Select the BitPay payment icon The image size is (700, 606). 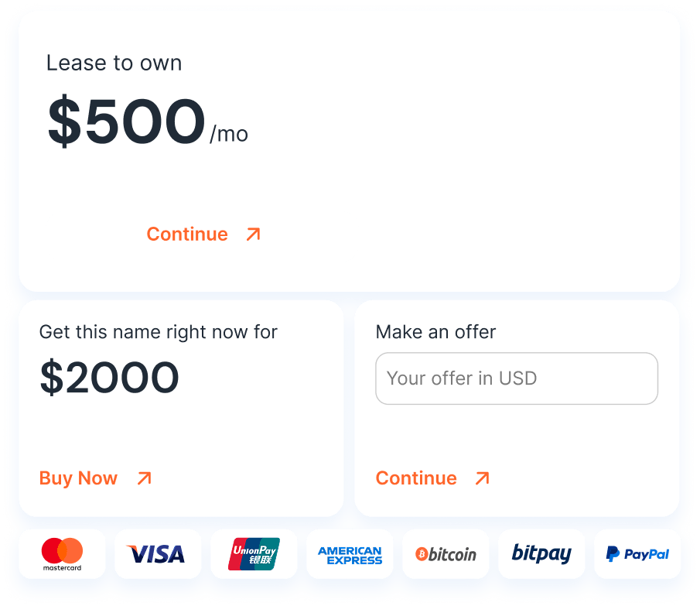point(541,553)
